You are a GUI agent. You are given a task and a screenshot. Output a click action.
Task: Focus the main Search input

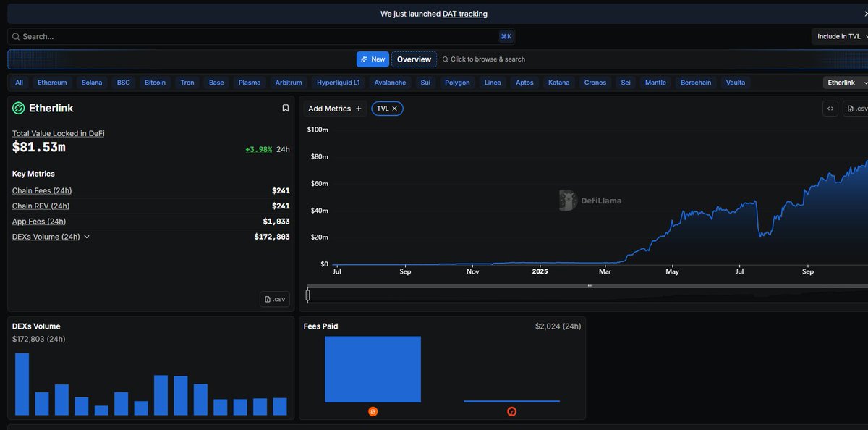pos(260,36)
